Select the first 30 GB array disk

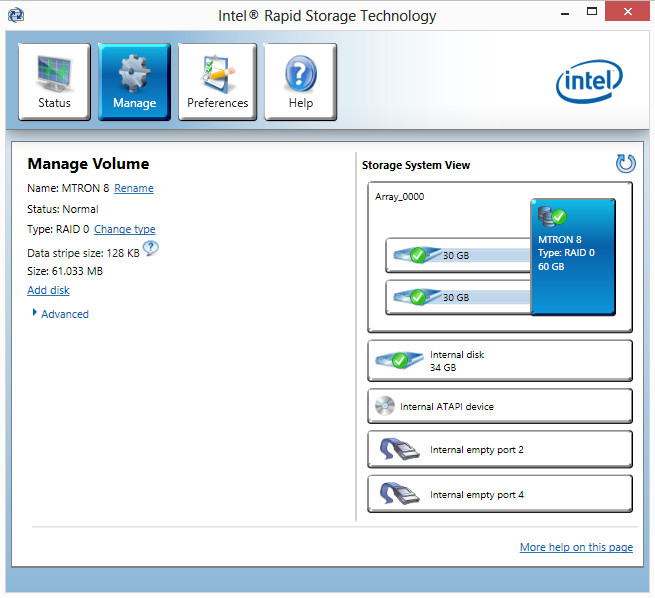click(x=458, y=255)
